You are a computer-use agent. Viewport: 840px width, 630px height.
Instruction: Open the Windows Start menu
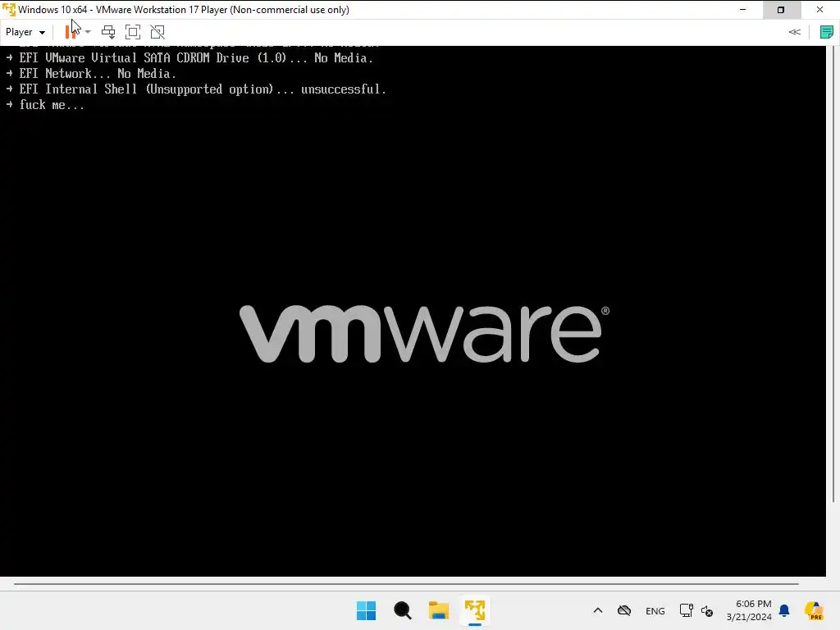(x=367, y=610)
